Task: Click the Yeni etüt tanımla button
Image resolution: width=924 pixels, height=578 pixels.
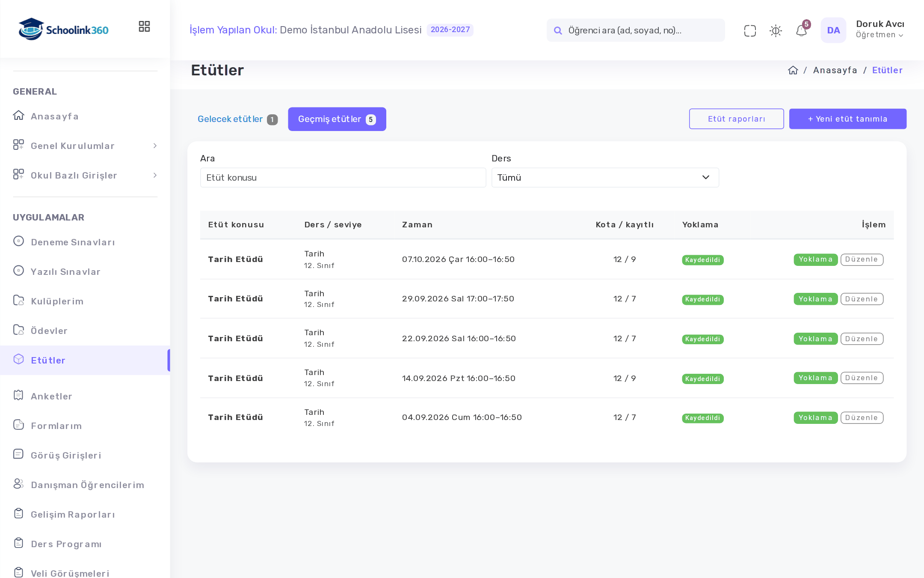Action: (848, 119)
